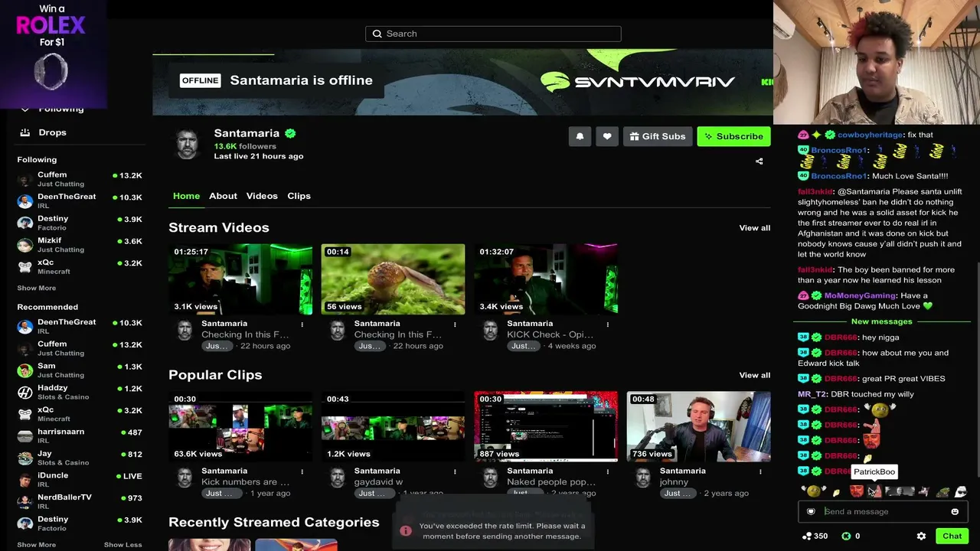This screenshot has width=980, height=551.
Task: Click username MR_T2 in chat
Action: [x=812, y=394]
